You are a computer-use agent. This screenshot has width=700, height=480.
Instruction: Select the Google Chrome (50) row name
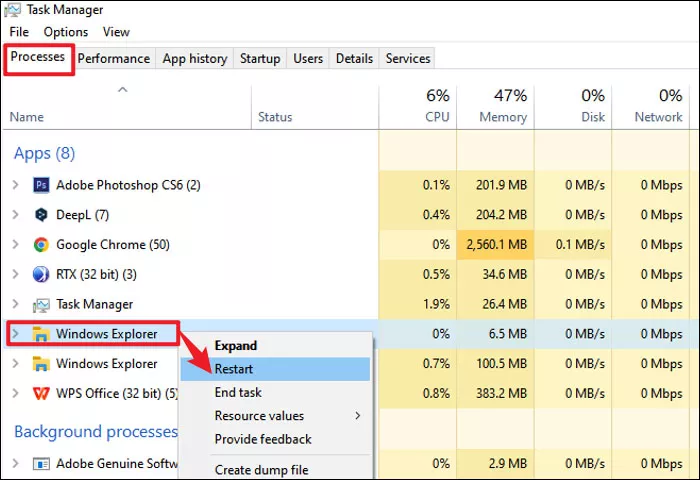coord(113,245)
